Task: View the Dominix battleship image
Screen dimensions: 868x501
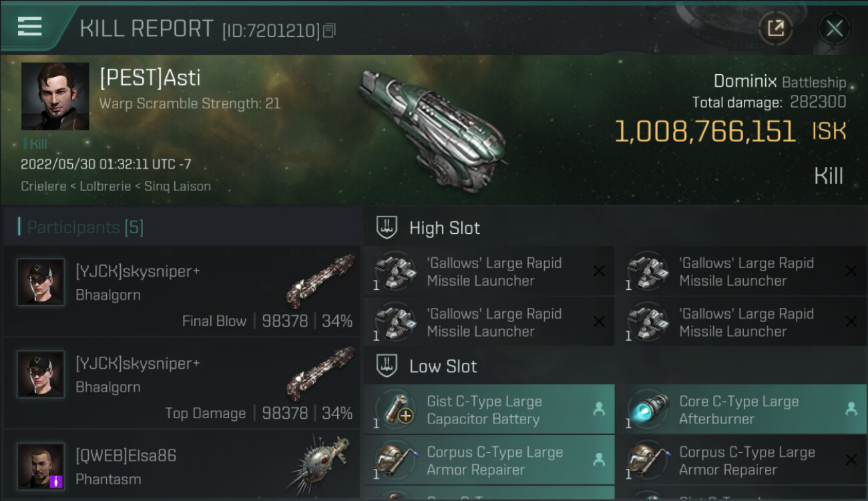Action: [x=433, y=129]
